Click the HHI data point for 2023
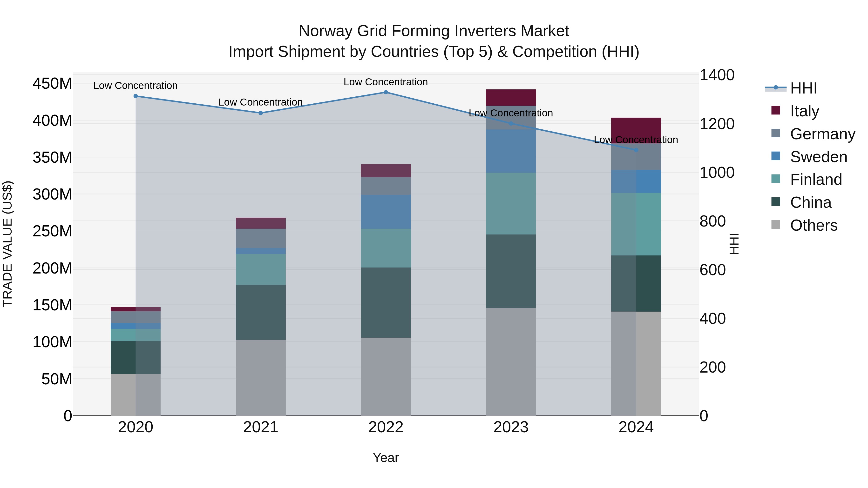This screenshot has width=868, height=488. 511,124
